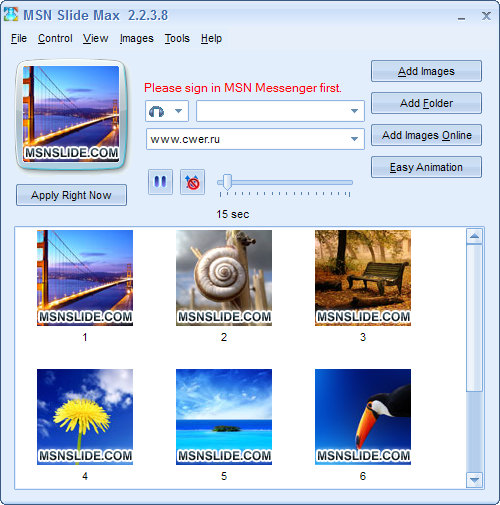The height and width of the screenshot is (505, 500).
Task: Click the Add Images button
Action: 426,71
